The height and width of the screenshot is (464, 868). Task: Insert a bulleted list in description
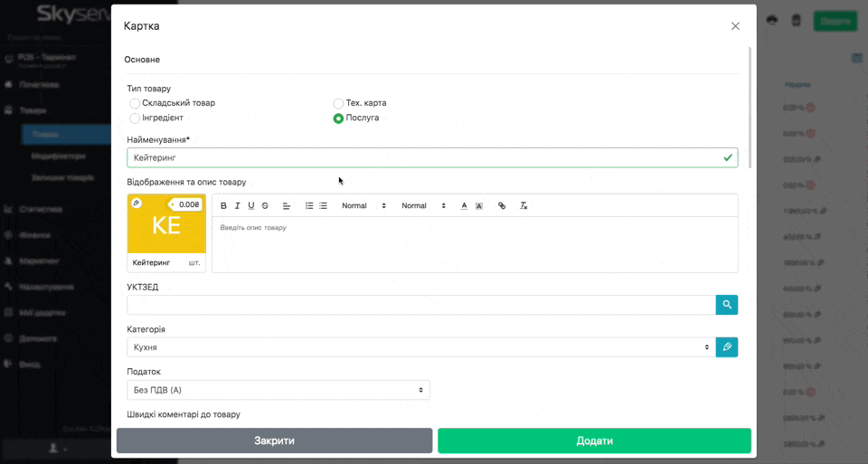323,206
